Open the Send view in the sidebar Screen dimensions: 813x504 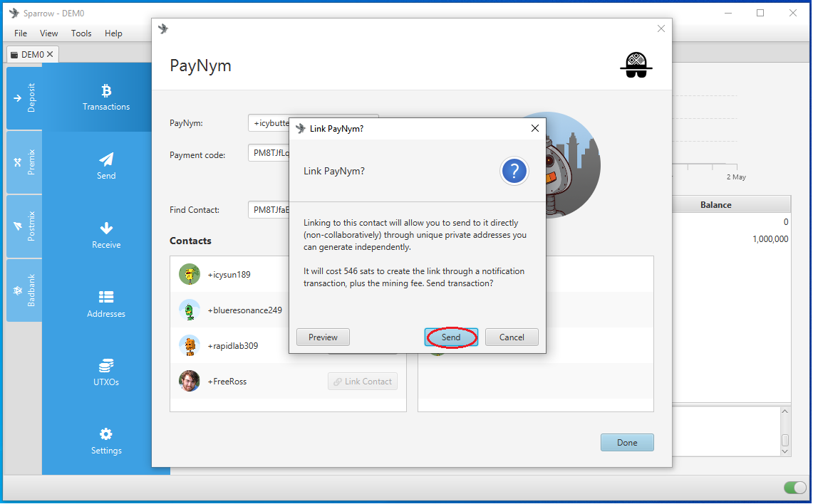[x=105, y=167]
